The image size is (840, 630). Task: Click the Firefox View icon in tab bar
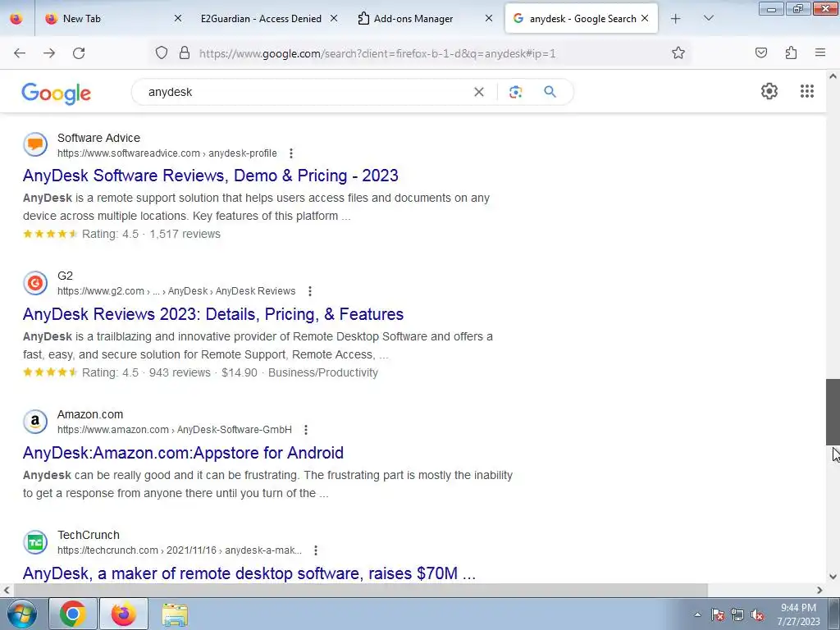(x=16, y=18)
